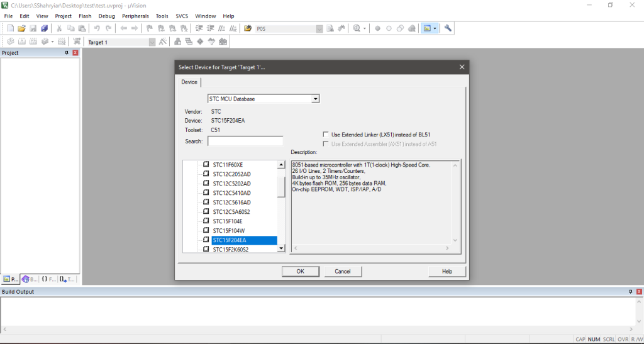This screenshot has height=344, width=644.
Task: Click the Cancel button in dialog
Action: [343, 271]
